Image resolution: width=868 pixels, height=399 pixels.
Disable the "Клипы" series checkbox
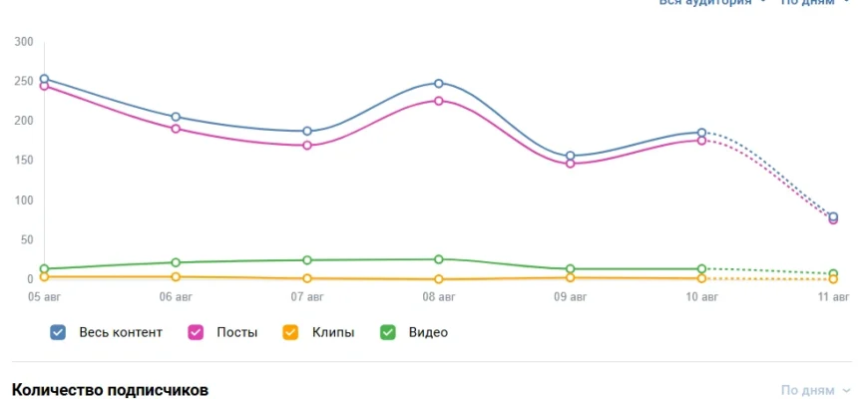pos(290,332)
